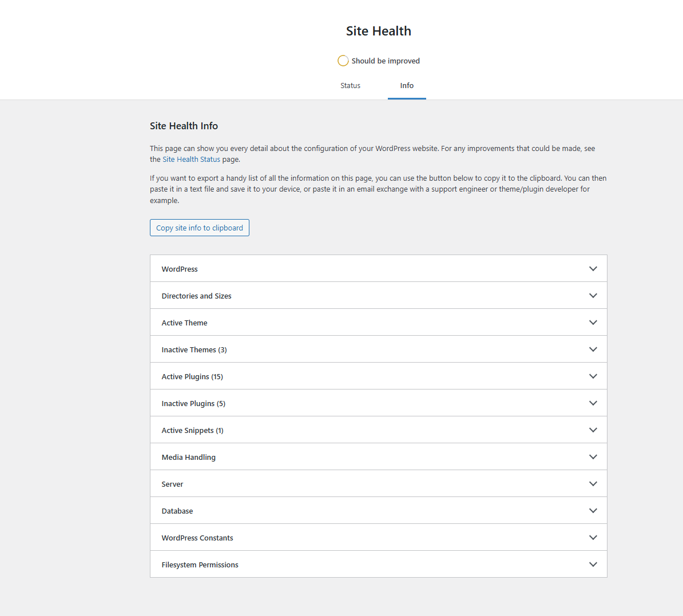Click chevron for Filesystem Permissions
Image resolution: width=683 pixels, height=616 pixels.
point(593,565)
